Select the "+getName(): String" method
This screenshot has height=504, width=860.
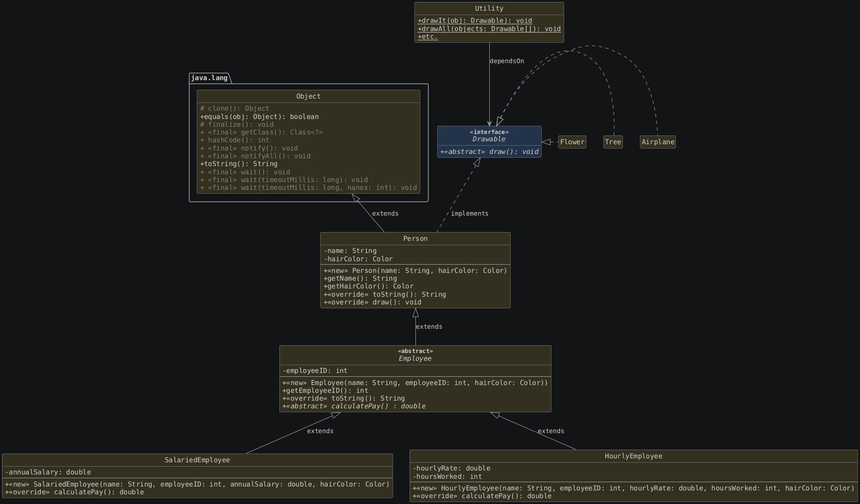360,279
